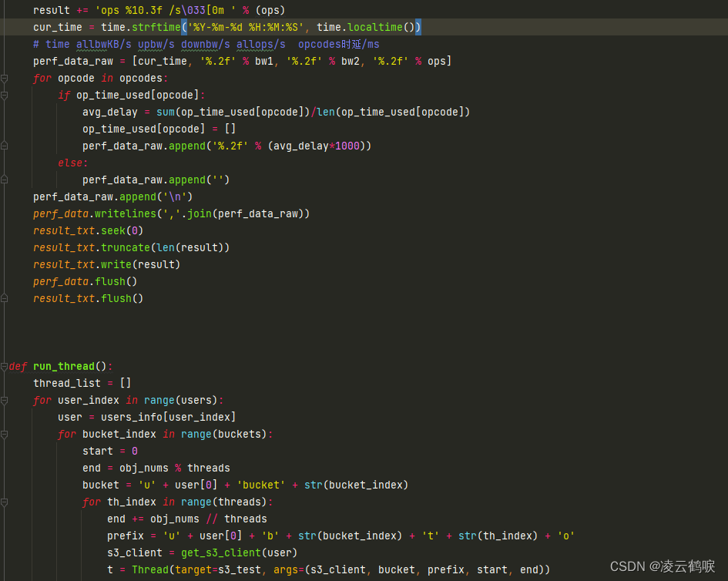
Task: Fold the 'for opcode in opcodes' loop
Action: pos(6,78)
